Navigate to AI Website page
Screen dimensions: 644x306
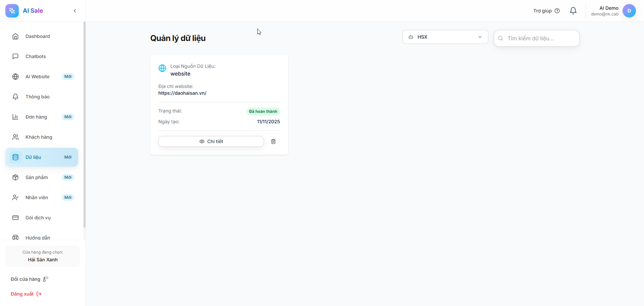click(38, 77)
